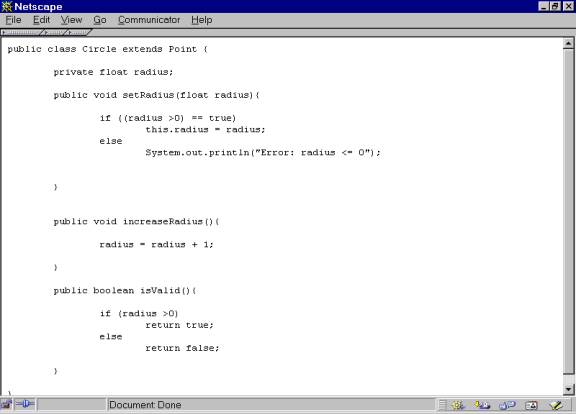Open the Mailbox icon in component bar

(x=482, y=405)
